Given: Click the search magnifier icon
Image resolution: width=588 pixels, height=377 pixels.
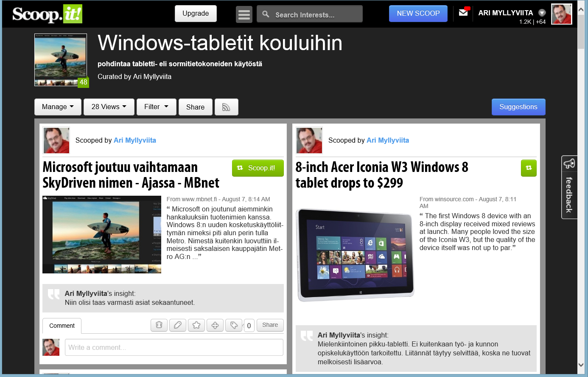Looking at the screenshot, I should point(266,14).
